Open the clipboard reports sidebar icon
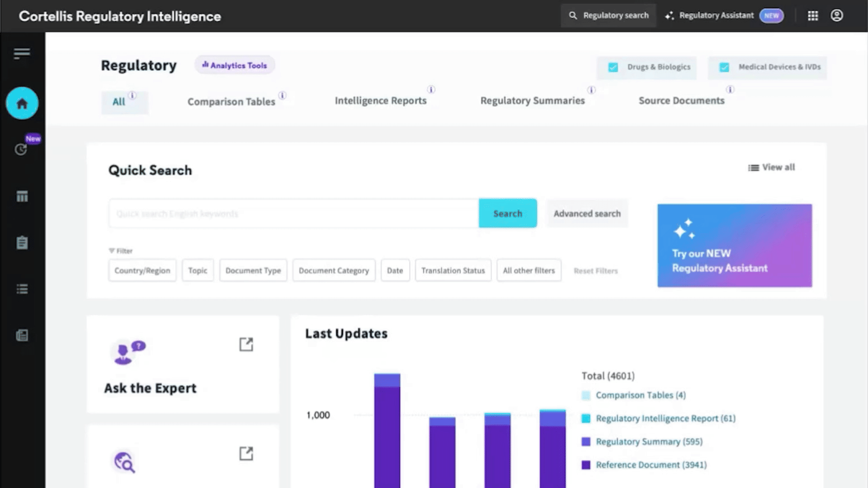The width and height of the screenshot is (868, 488). click(x=22, y=243)
